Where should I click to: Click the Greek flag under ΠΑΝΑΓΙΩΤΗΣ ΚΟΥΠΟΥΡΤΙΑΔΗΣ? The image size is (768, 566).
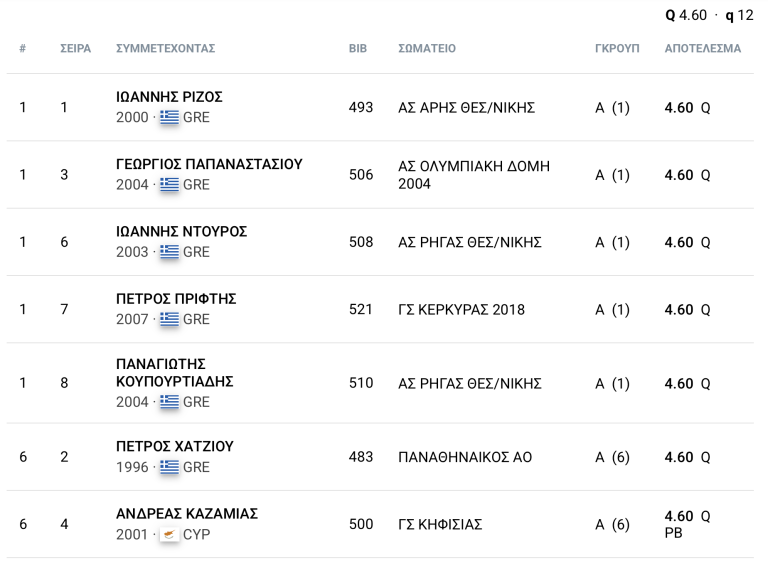(170, 402)
